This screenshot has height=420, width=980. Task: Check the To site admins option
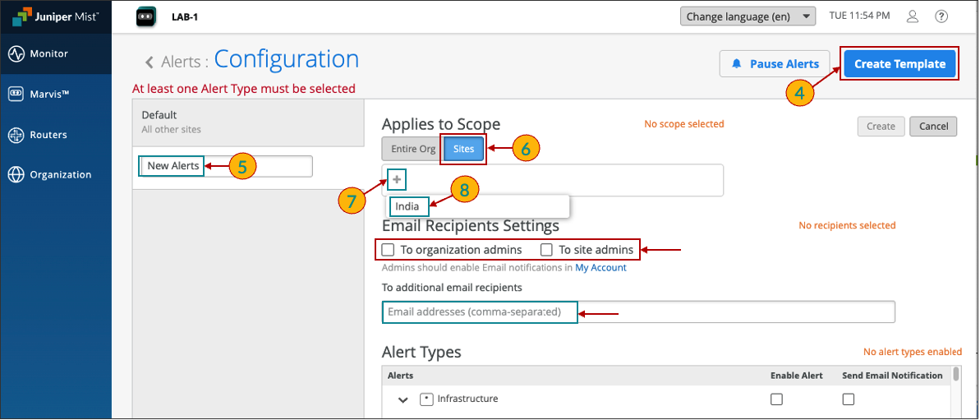pos(547,250)
